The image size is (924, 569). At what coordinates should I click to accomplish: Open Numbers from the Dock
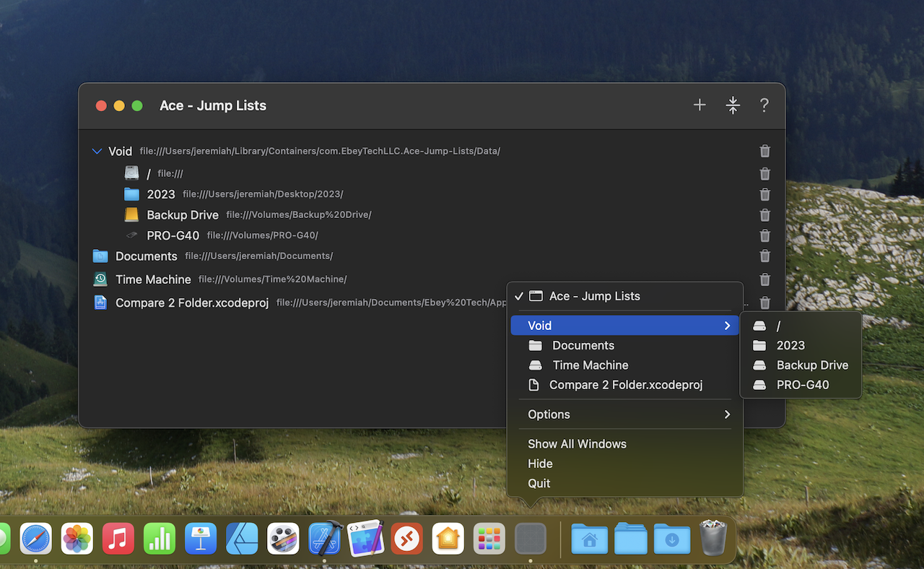160,539
